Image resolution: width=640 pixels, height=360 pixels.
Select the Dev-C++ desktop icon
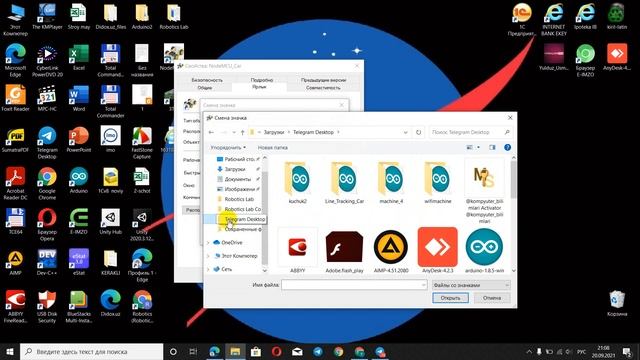point(47,262)
